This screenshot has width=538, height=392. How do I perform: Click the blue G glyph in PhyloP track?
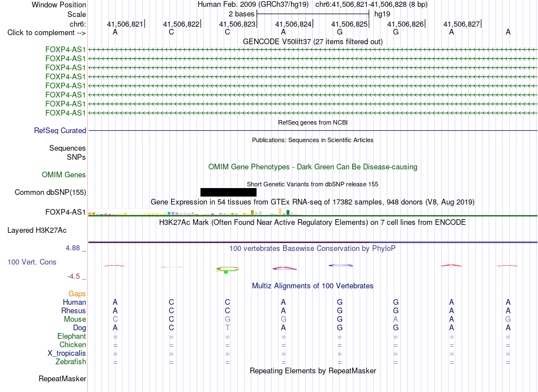(x=340, y=265)
